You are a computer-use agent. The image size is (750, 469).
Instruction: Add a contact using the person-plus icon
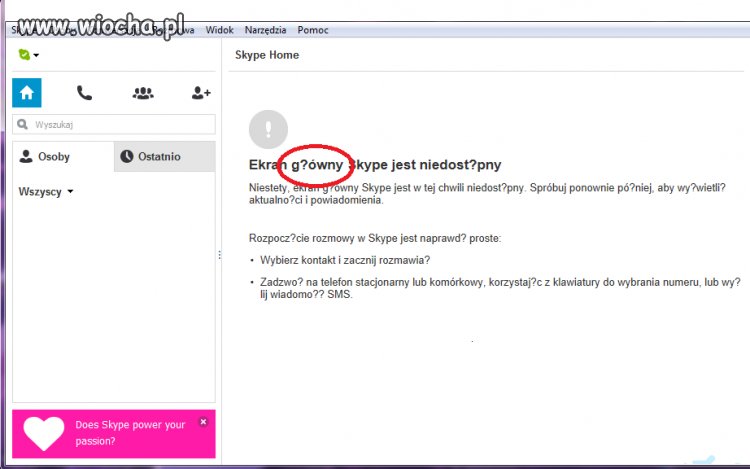click(x=201, y=93)
